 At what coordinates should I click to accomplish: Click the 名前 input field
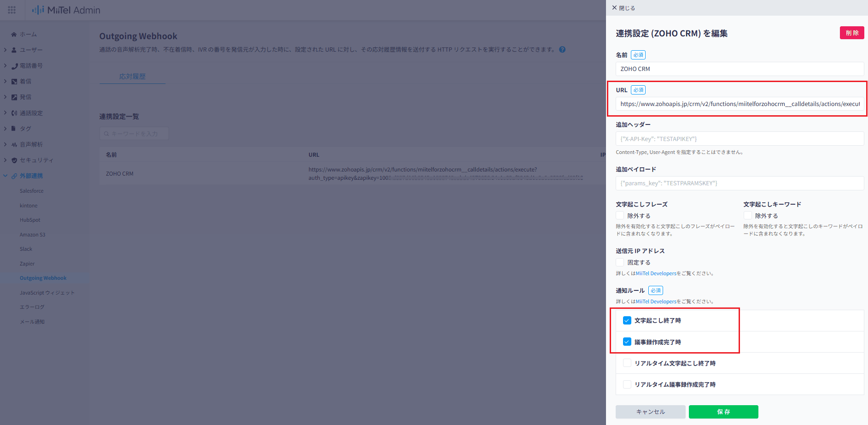740,69
